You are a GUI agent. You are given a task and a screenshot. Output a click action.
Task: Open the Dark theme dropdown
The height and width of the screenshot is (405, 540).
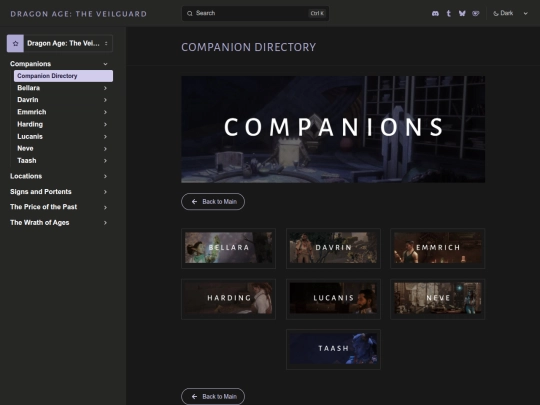511,13
